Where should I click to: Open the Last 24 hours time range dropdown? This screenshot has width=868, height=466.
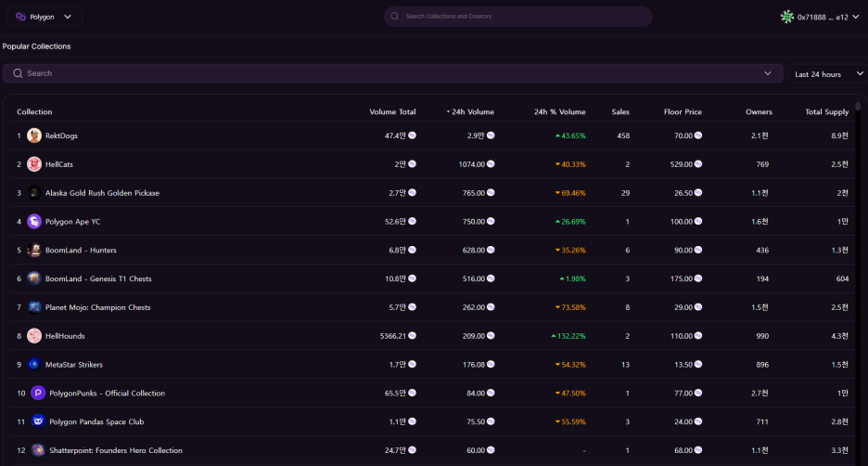pos(828,73)
